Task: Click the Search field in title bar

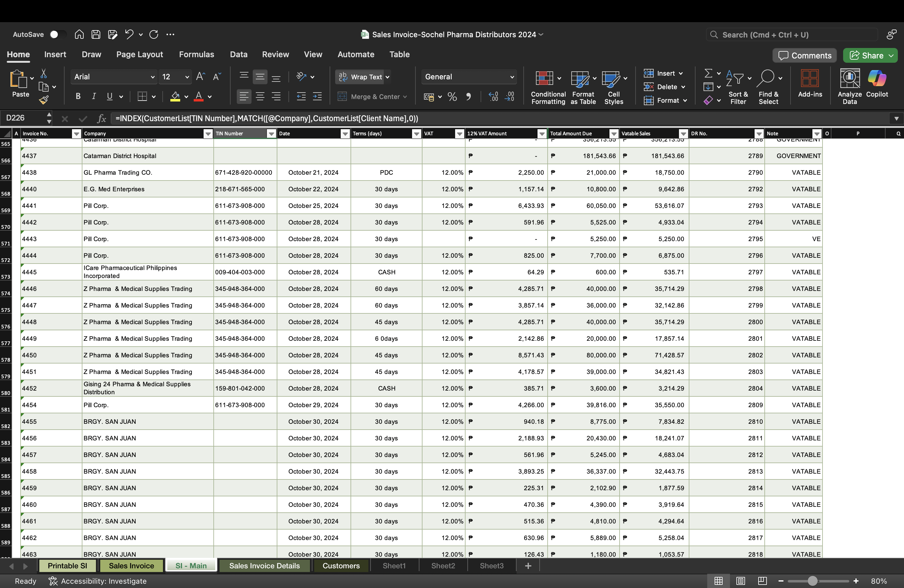Action: [x=792, y=35]
